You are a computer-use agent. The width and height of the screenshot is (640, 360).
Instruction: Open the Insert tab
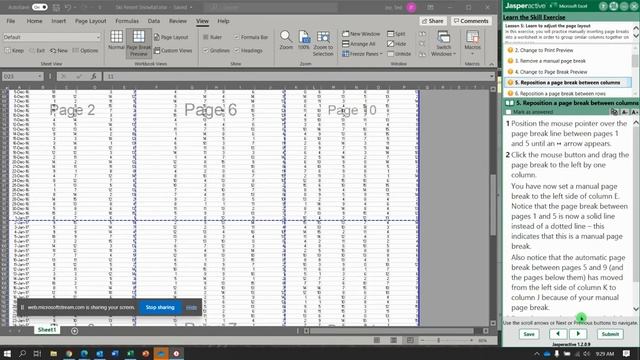(x=58, y=21)
